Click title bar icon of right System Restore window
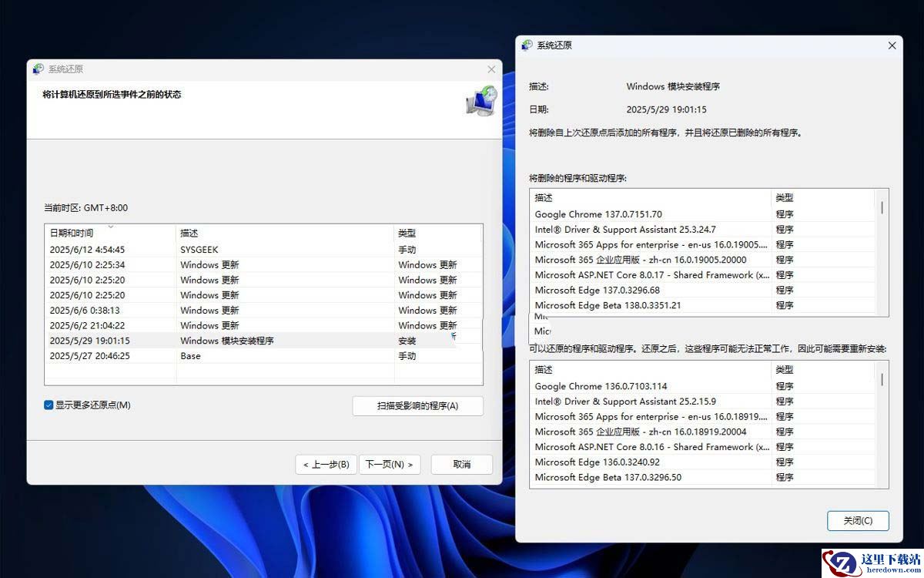924x578 pixels. [527, 45]
